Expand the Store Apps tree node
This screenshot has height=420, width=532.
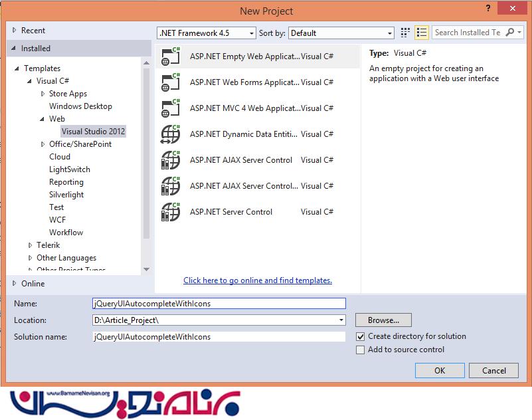point(43,94)
